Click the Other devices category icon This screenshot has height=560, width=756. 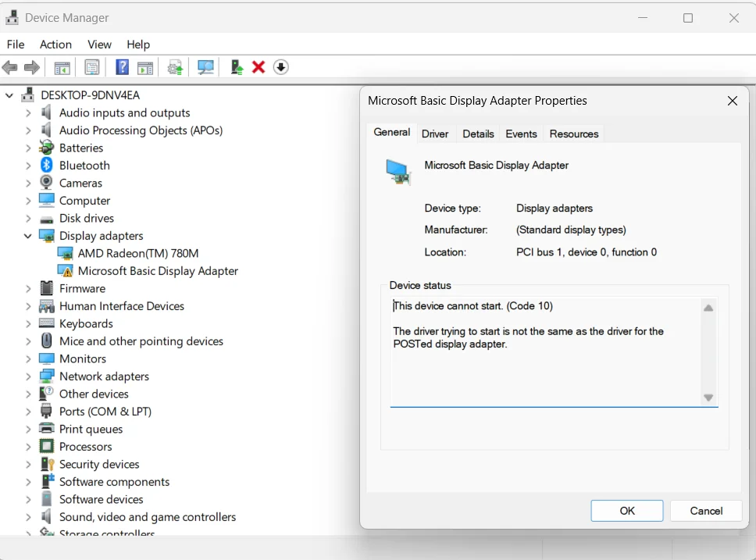(47, 393)
